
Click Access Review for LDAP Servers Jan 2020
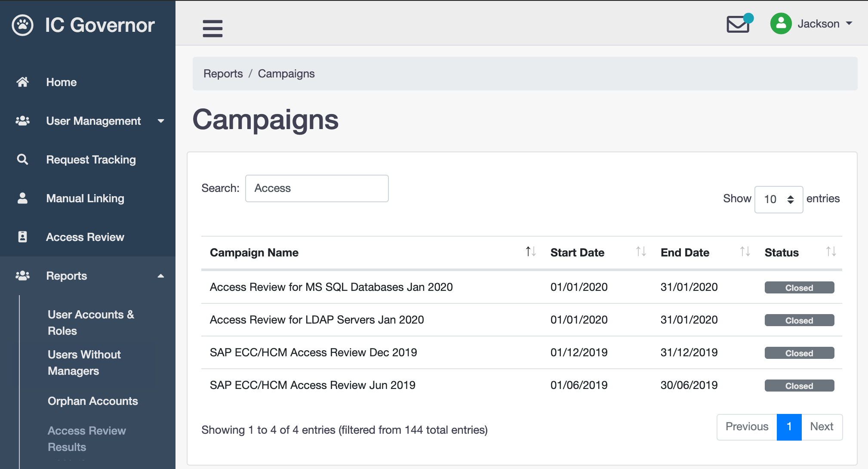point(317,320)
